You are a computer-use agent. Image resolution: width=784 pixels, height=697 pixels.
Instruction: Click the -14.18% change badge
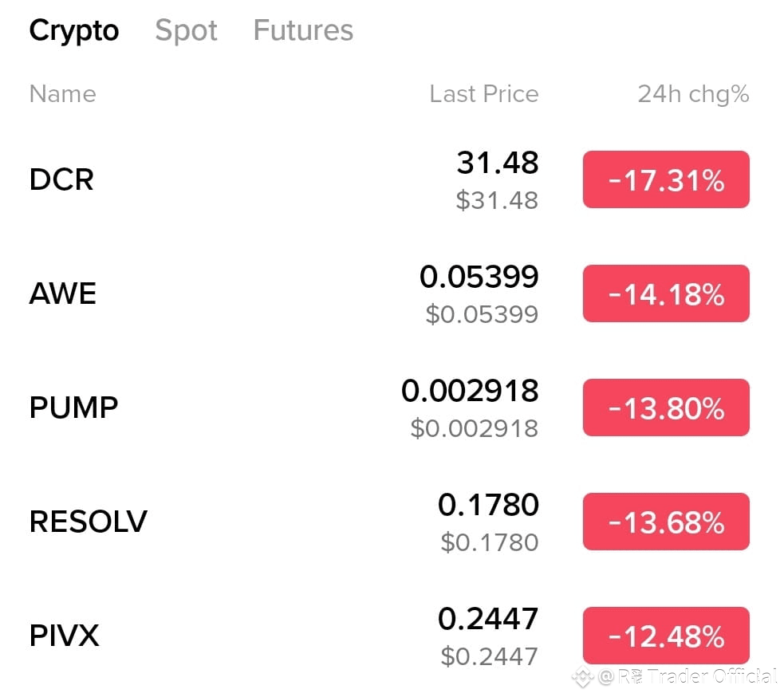(666, 293)
